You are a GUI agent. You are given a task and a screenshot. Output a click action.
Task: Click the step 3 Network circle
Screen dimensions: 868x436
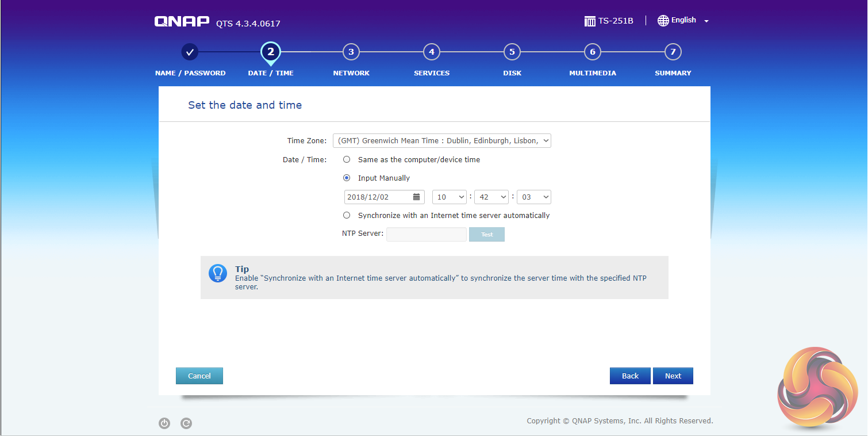351,52
